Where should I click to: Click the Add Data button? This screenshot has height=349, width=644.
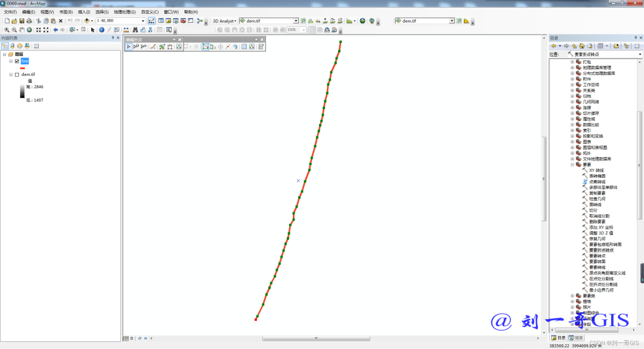pyautogui.click(x=86, y=20)
